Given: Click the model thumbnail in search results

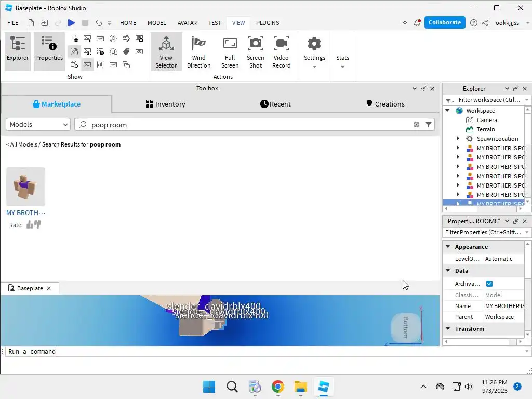Looking at the screenshot, I should tap(26, 187).
